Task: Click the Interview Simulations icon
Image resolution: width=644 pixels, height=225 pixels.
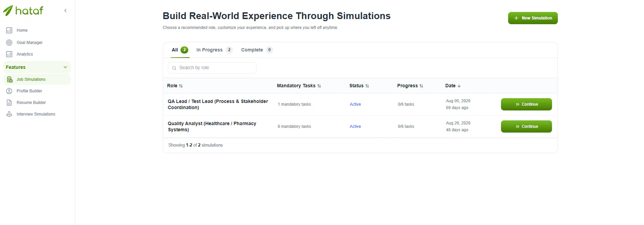Action: pos(9,114)
